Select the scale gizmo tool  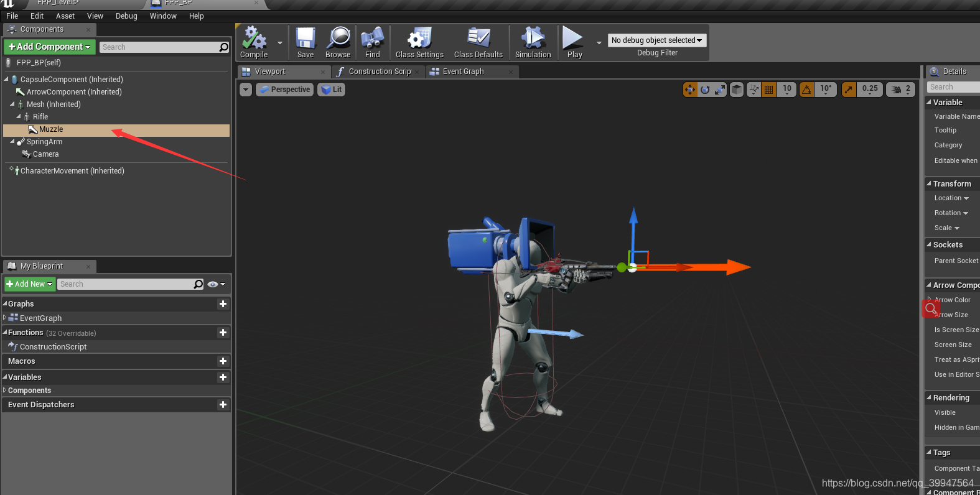coord(720,90)
